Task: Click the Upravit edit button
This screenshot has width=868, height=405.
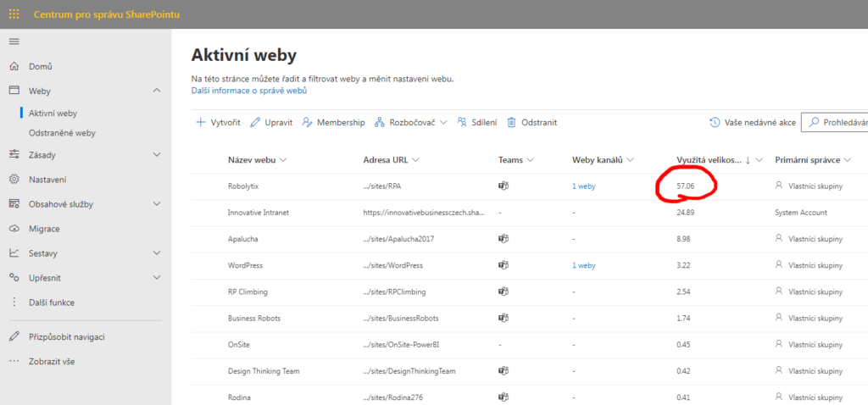Action: coord(271,122)
